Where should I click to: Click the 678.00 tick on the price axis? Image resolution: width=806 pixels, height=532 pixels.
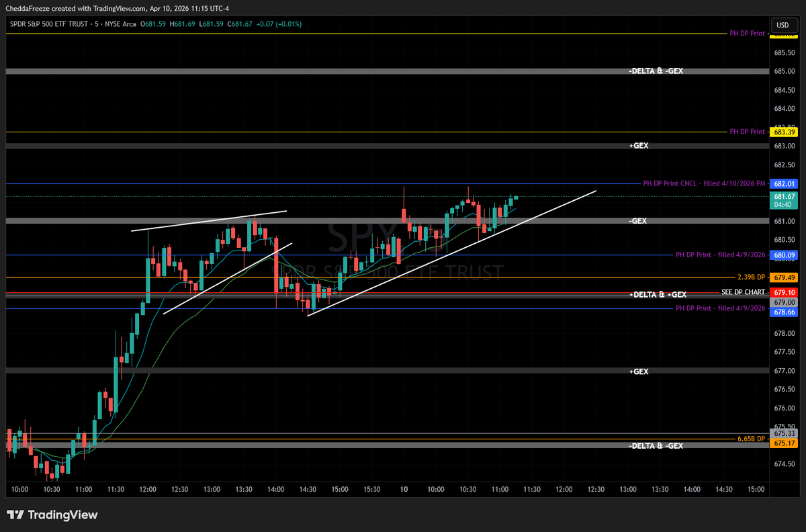785,334
